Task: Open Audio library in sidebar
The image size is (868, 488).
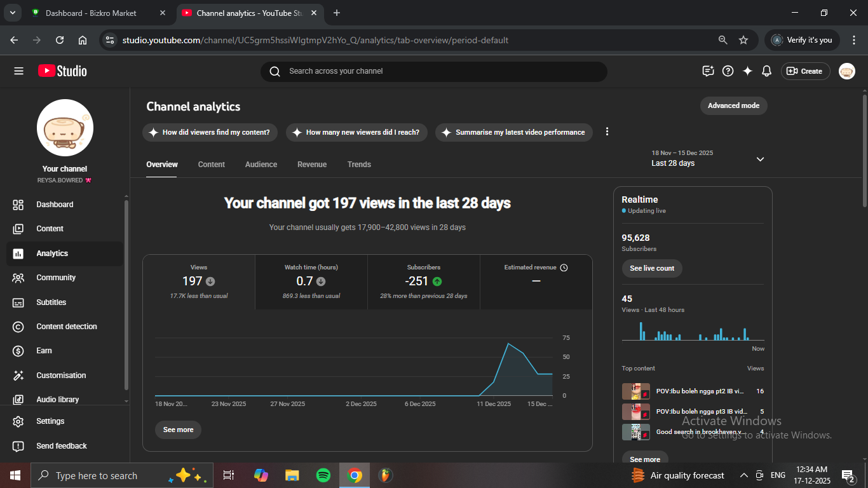Action: (57, 400)
